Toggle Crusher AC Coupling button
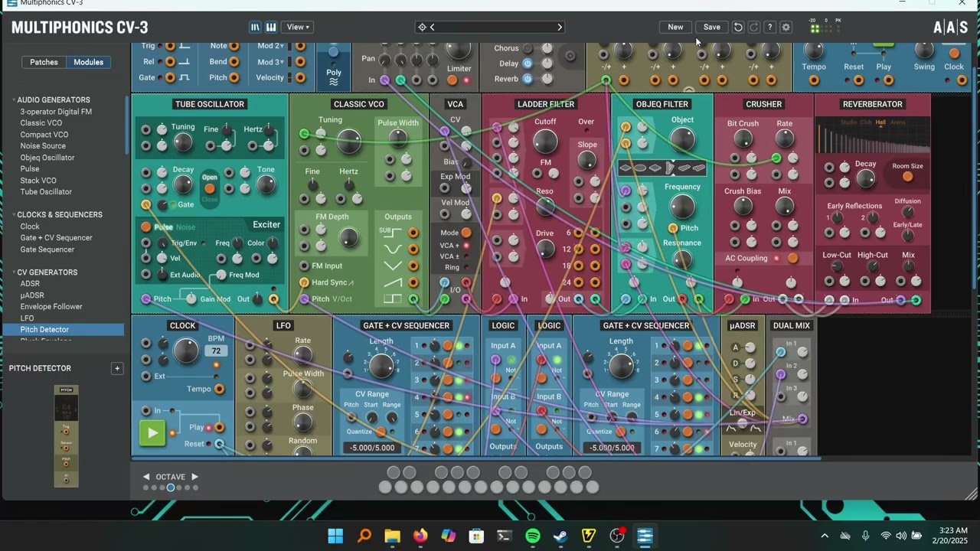980x551 pixels. click(792, 258)
